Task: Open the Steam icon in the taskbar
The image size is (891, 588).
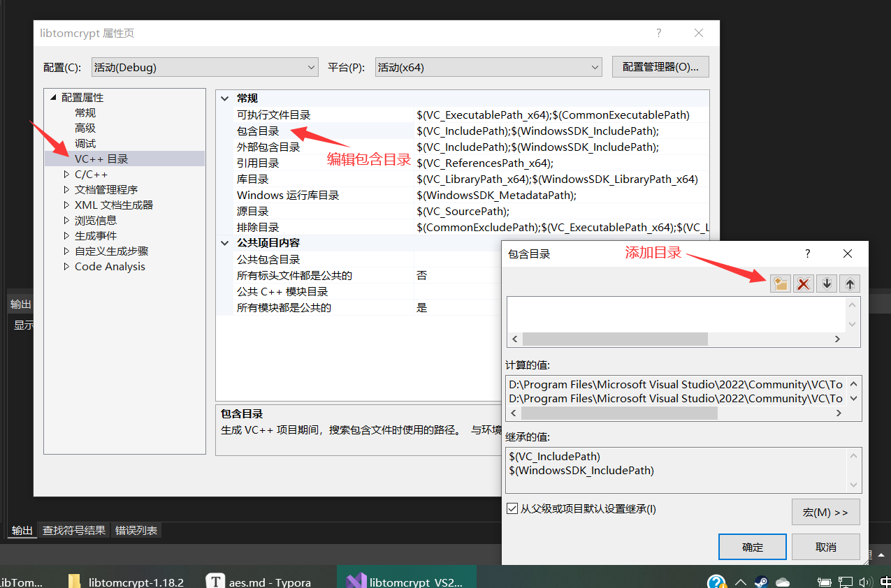Action: coord(761,581)
